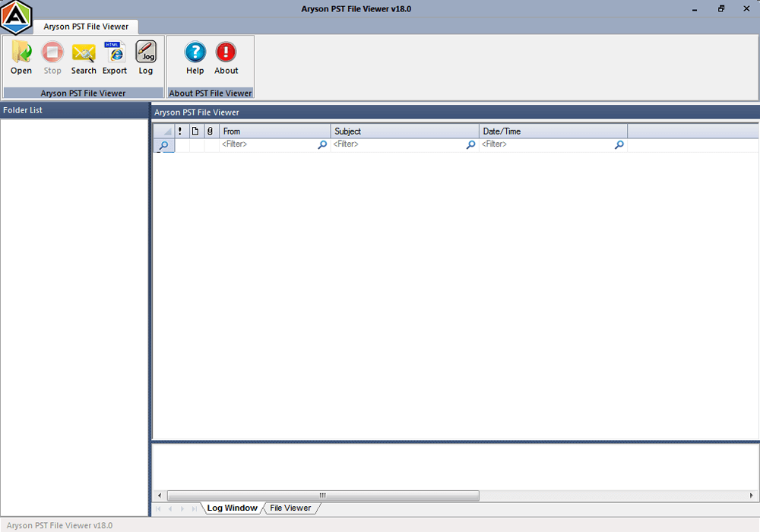The image size is (760, 532).
Task: Go to last tab navigation arrow
Action: click(195, 508)
